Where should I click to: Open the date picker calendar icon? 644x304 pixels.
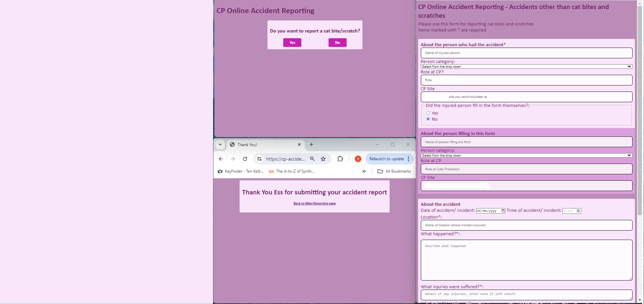pyautogui.click(x=503, y=211)
